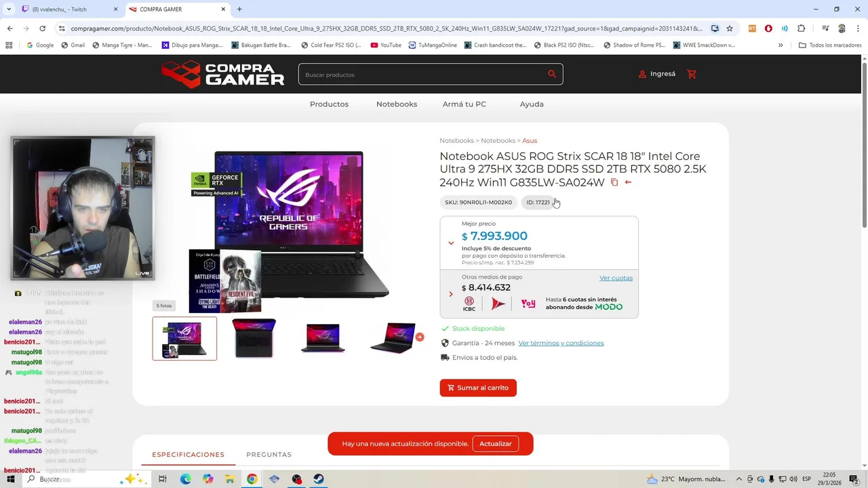The image size is (868, 488).
Task: Click the Compra Gamer logo
Action: coord(223,74)
